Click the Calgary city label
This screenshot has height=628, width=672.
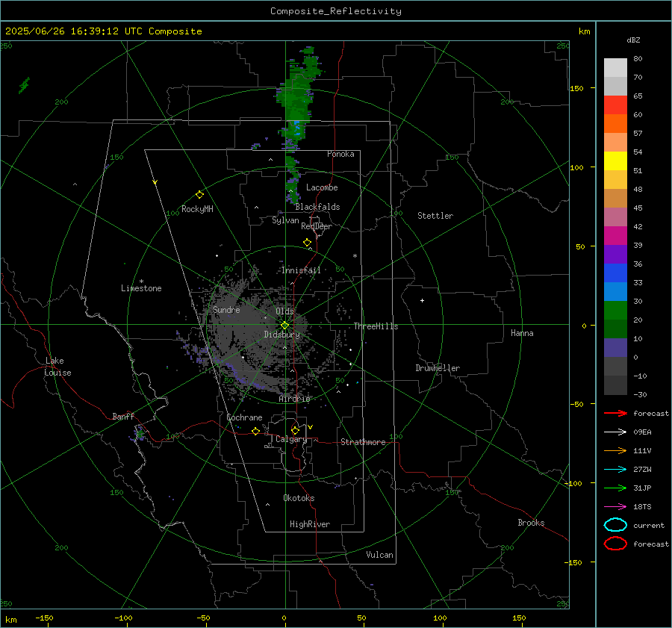tap(291, 439)
